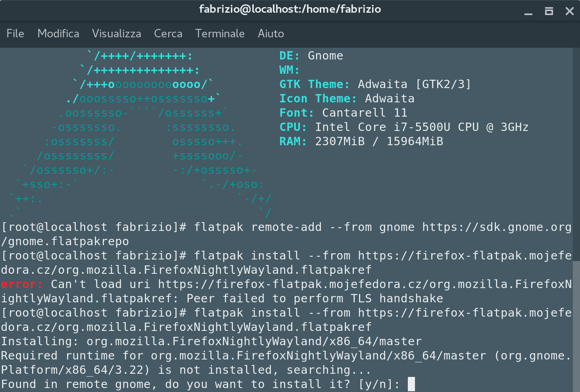The image size is (580, 392).
Task: Click the GTK Theme Adwaita line
Action: click(x=375, y=84)
